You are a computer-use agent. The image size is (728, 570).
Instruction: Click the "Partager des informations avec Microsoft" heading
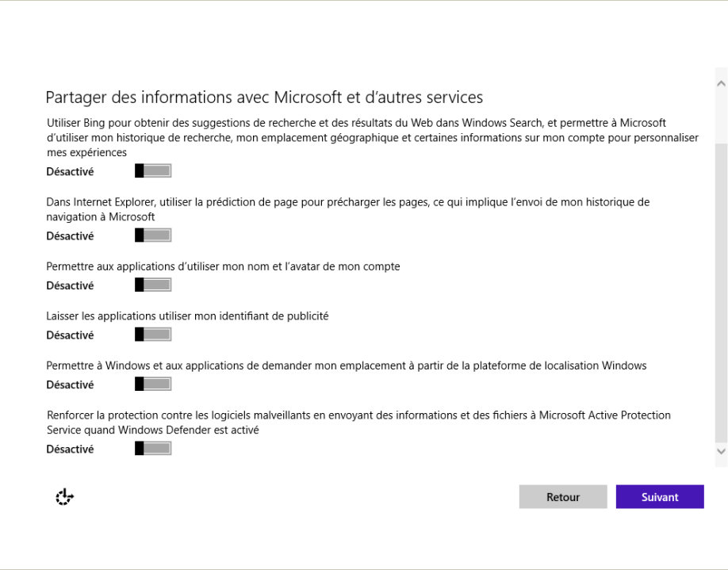click(264, 98)
